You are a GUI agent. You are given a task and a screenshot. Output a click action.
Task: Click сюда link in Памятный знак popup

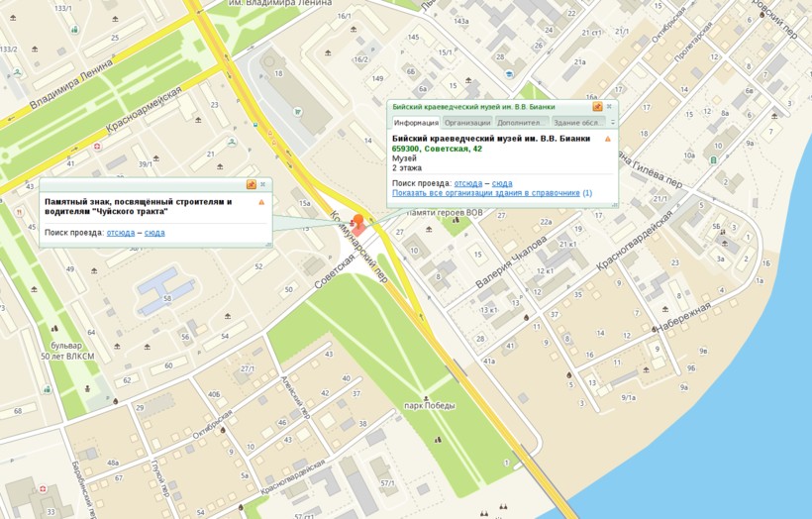(154, 233)
